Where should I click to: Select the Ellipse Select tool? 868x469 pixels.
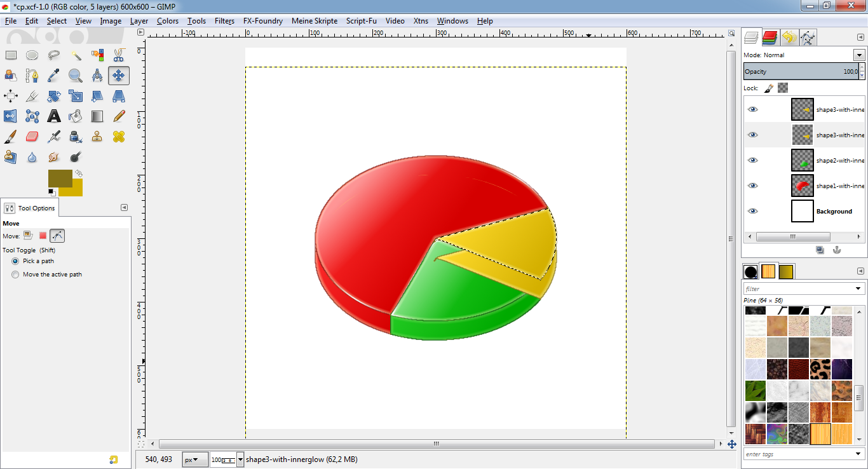coord(32,55)
